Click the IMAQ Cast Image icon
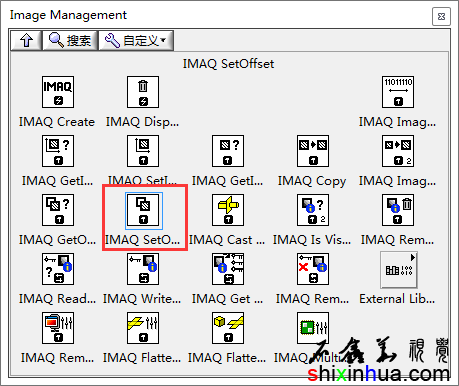This screenshot has width=459, height=386. [x=228, y=210]
